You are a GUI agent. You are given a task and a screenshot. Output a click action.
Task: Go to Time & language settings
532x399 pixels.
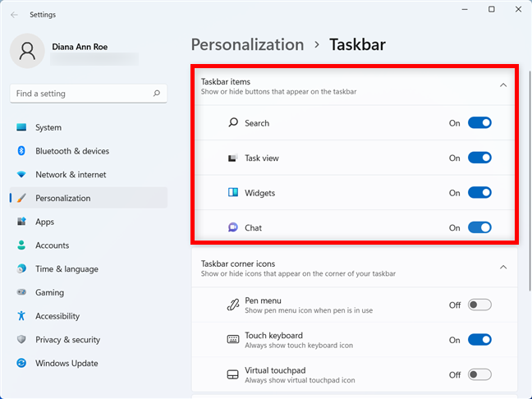click(x=66, y=268)
